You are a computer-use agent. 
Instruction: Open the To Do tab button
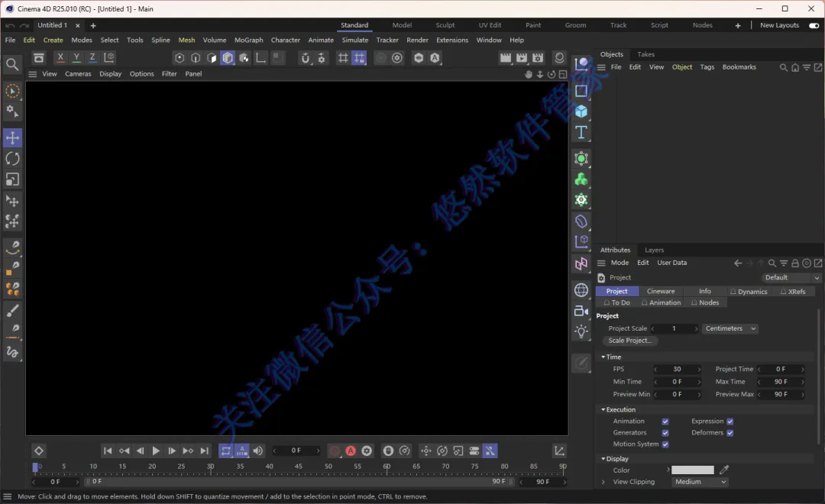click(x=616, y=302)
